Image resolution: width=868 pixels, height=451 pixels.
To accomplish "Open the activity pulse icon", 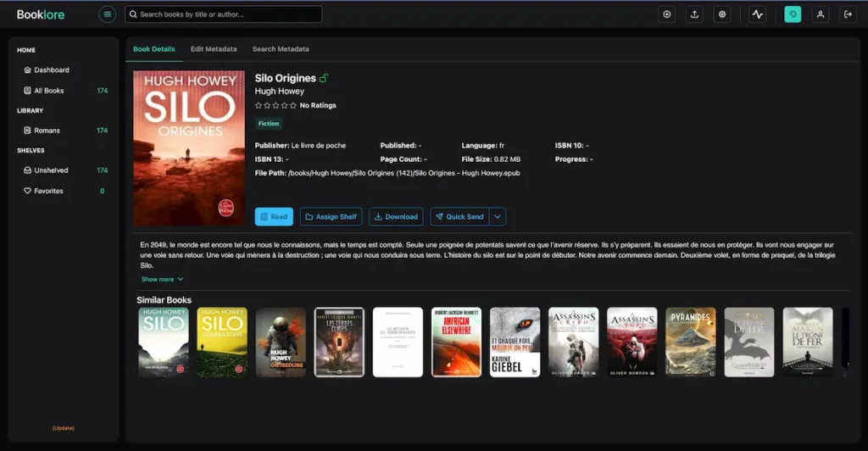I will coord(757,14).
